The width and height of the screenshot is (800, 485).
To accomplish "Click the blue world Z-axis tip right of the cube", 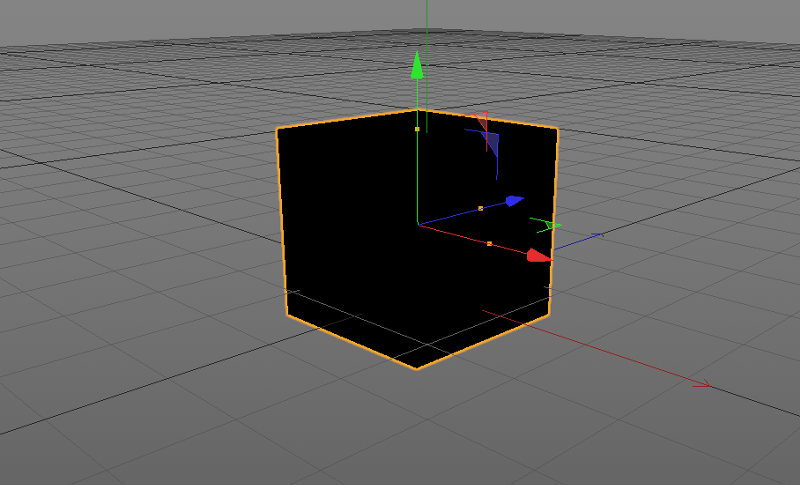I will point(599,236).
